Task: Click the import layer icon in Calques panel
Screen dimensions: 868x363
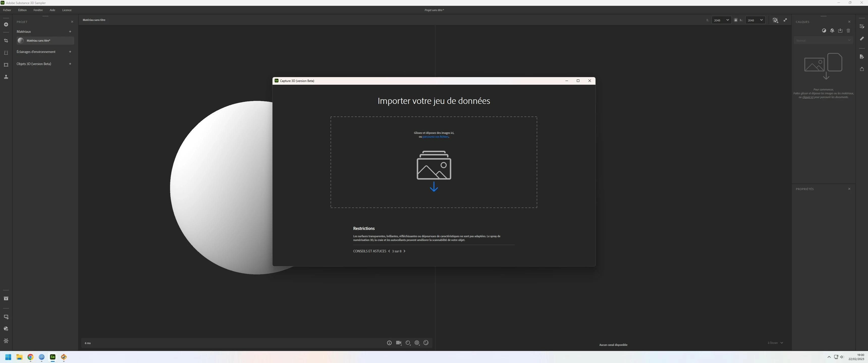Action: click(x=840, y=31)
